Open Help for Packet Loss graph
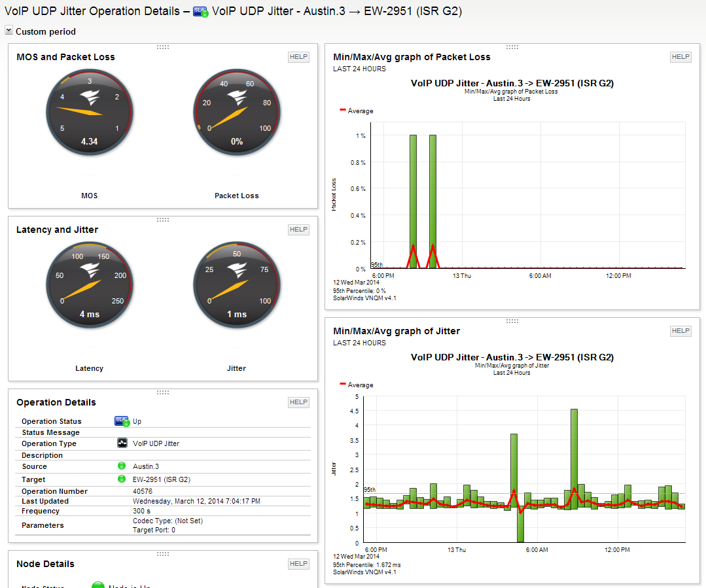Viewport: 706px width, 588px height. click(x=680, y=57)
